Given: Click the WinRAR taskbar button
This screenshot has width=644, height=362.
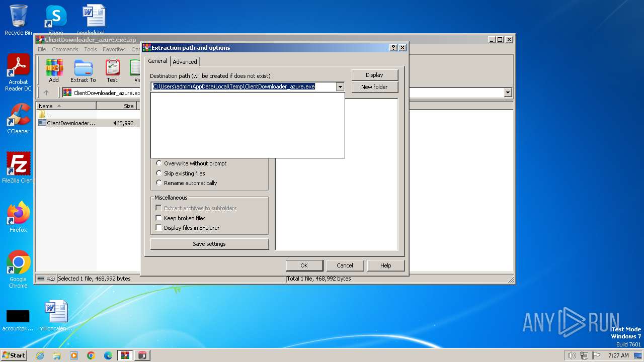Looking at the screenshot, I should [125, 355].
